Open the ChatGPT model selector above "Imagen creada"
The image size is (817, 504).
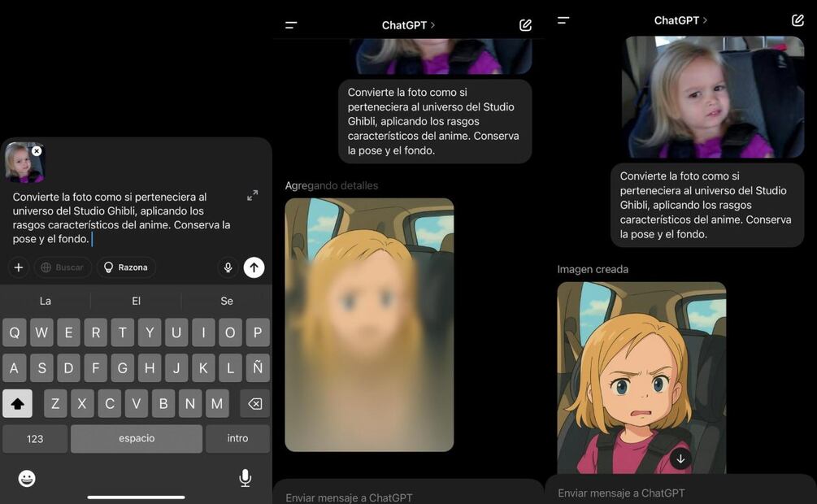click(680, 20)
